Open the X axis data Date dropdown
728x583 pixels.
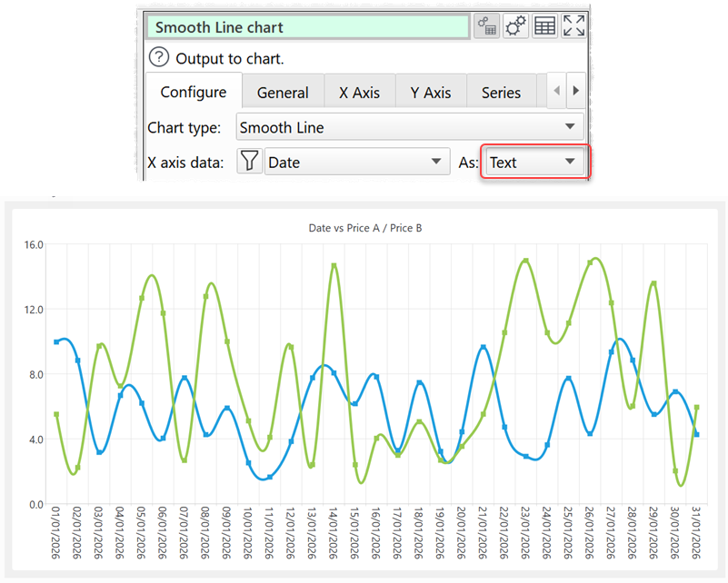[x=357, y=162]
